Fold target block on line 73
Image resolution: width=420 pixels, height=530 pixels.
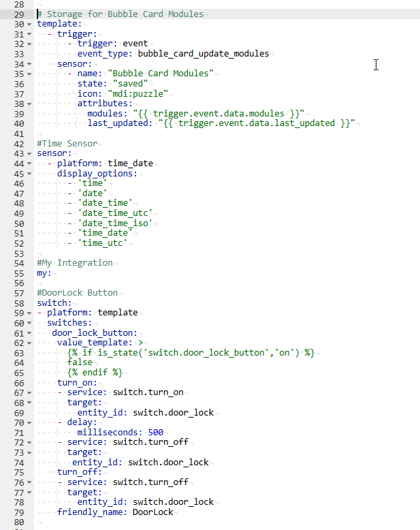click(29, 453)
